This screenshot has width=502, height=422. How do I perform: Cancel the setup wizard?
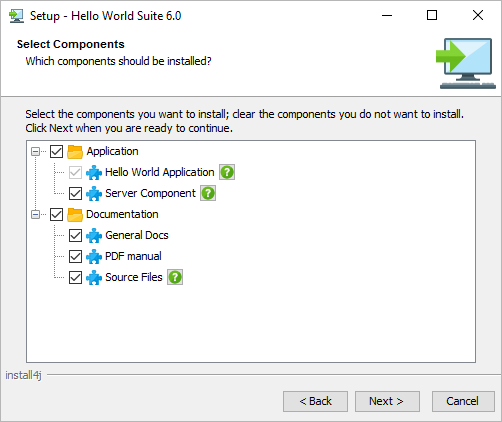pyautogui.click(x=463, y=401)
